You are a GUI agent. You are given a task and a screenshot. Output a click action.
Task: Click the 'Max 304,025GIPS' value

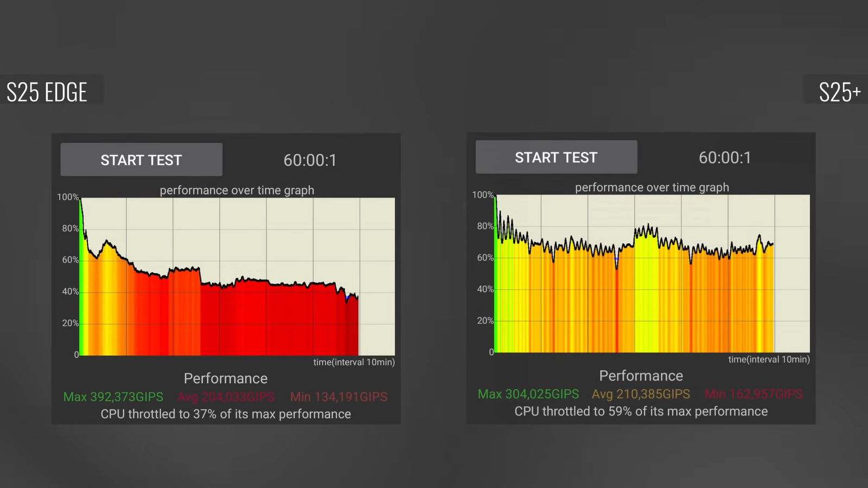click(x=528, y=394)
